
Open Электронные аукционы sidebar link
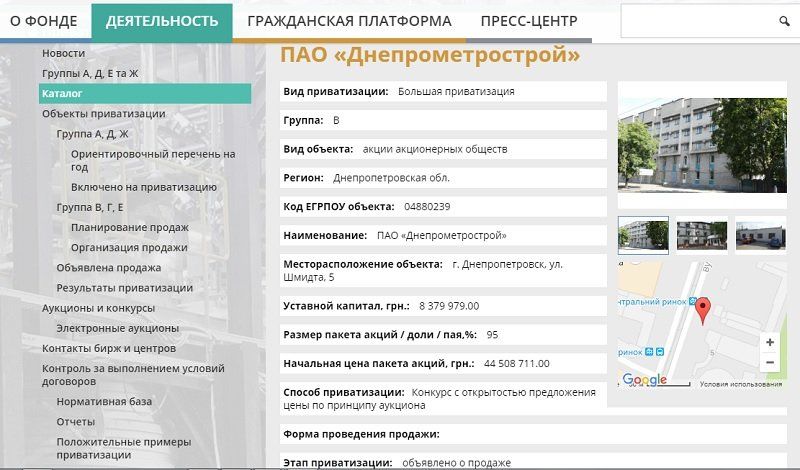tap(117, 328)
